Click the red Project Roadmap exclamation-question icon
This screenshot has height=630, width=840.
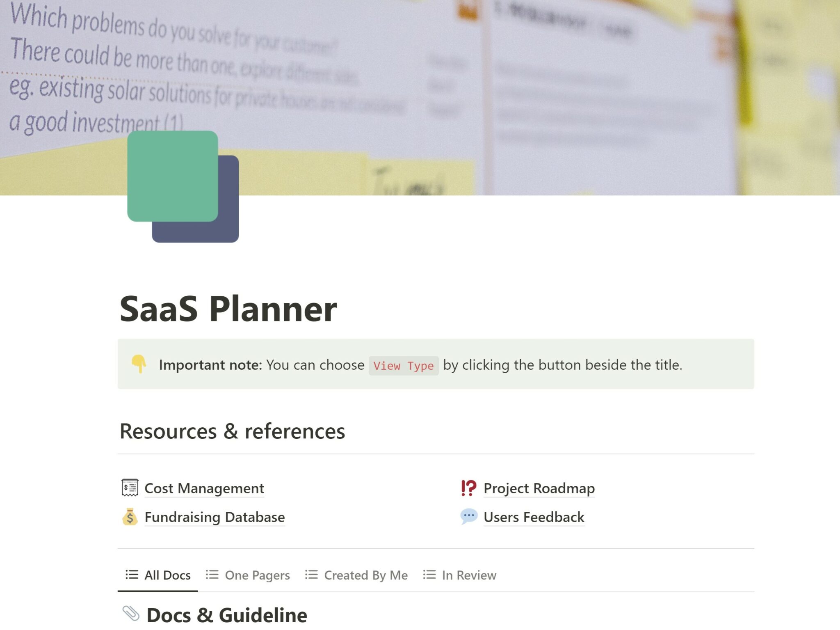(x=468, y=488)
